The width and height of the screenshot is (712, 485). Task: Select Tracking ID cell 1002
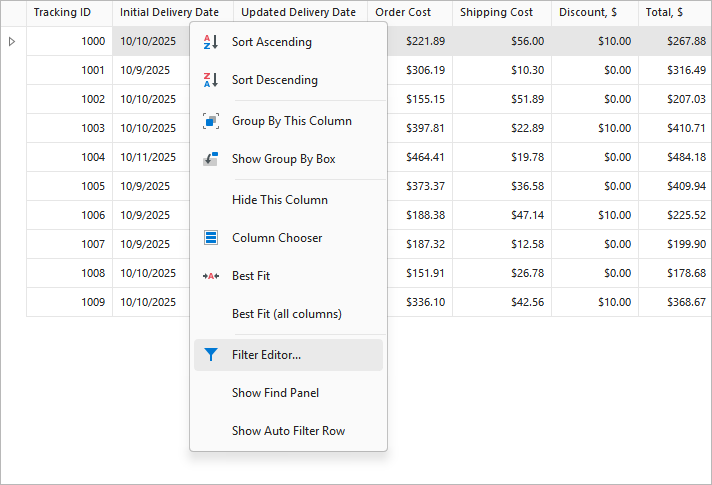(x=69, y=99)
